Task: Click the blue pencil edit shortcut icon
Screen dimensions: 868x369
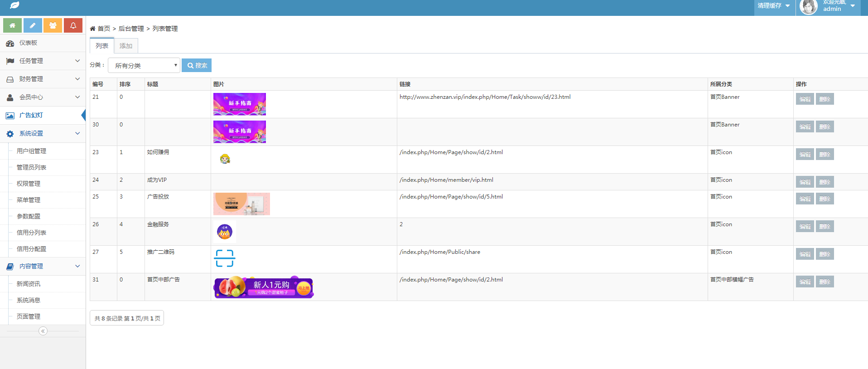Action: (33, 25)
